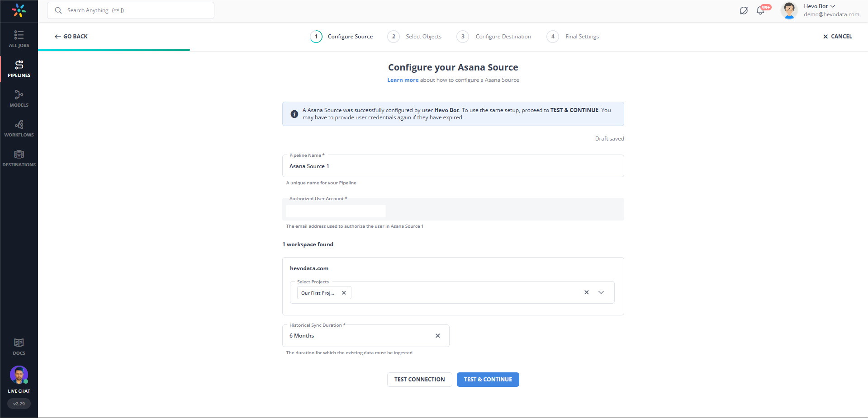Image resolution: width=868 pixels, height=418 pixels.
Task: Open Historical Sync Duration dropdown
Action: (x=366, y=336)
